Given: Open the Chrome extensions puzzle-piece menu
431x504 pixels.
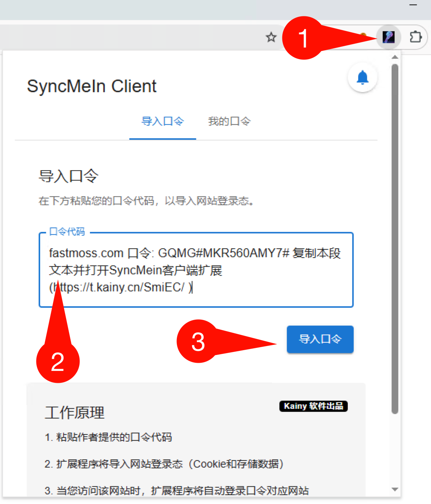Looking at the screenshot, I should (x=416, y=37).
